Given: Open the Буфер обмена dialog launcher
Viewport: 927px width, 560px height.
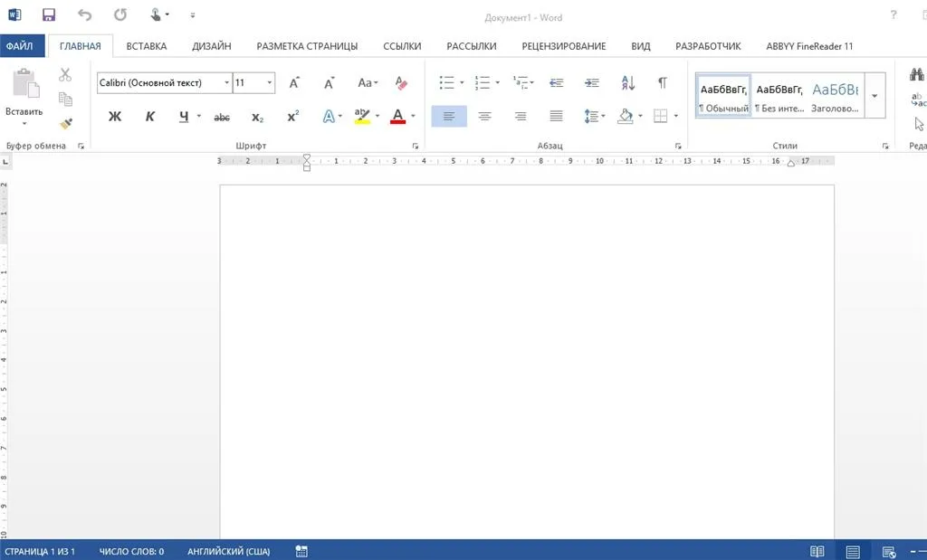Looking at the screenshot, I should (x=81, y=146).
